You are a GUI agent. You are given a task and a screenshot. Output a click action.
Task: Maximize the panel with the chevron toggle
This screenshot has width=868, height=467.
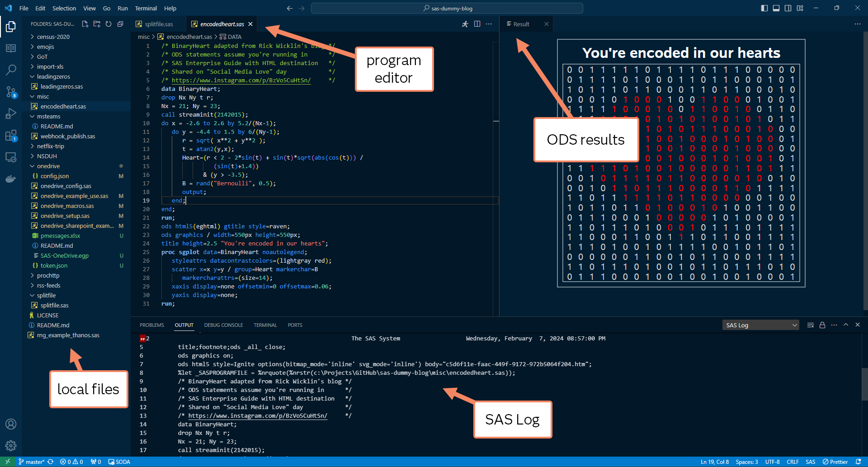(845, 325)
